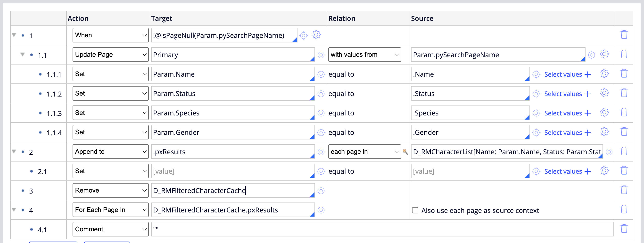Click target picker beside D_RMFilteredCharacterCache.pxResults
Screen dimensions: 644x243
tap(321, 210)
